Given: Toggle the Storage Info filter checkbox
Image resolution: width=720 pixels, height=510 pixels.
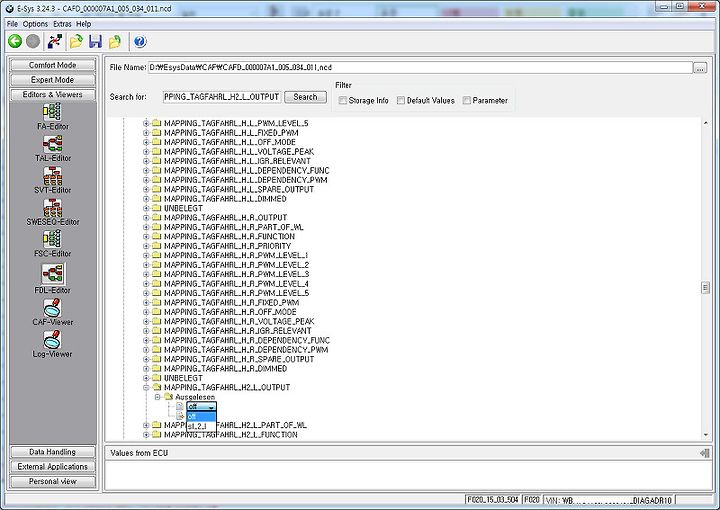Looking at the screenshot, I should [x=342, y=100].
